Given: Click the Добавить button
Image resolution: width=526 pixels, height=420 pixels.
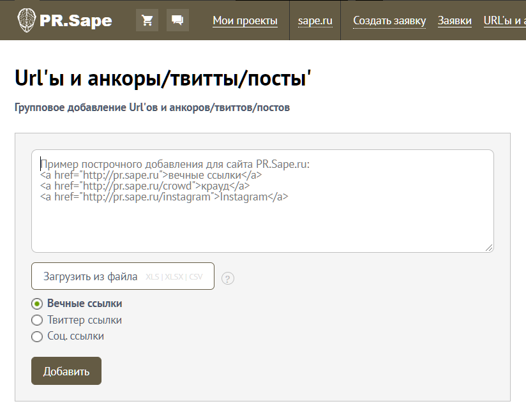Looking at the screenshot, I should pos(66,371).
